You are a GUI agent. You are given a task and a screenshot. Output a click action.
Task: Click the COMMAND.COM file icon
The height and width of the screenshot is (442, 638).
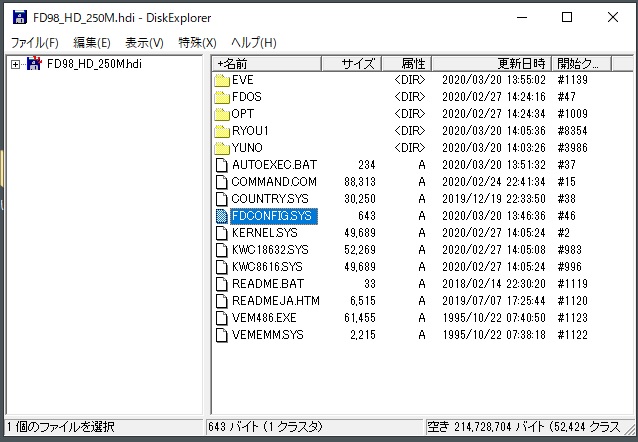point(222,182)
